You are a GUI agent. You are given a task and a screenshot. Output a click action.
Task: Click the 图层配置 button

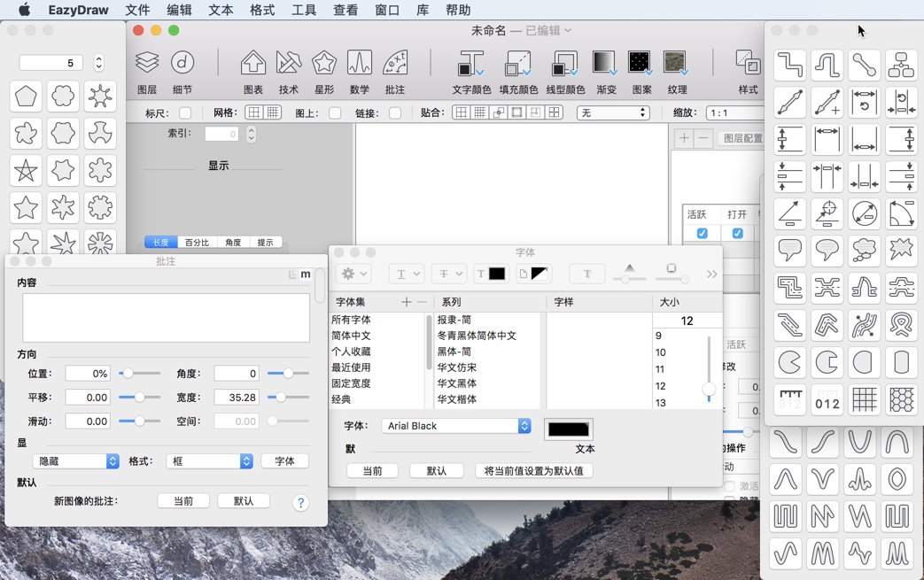[741, 138]
